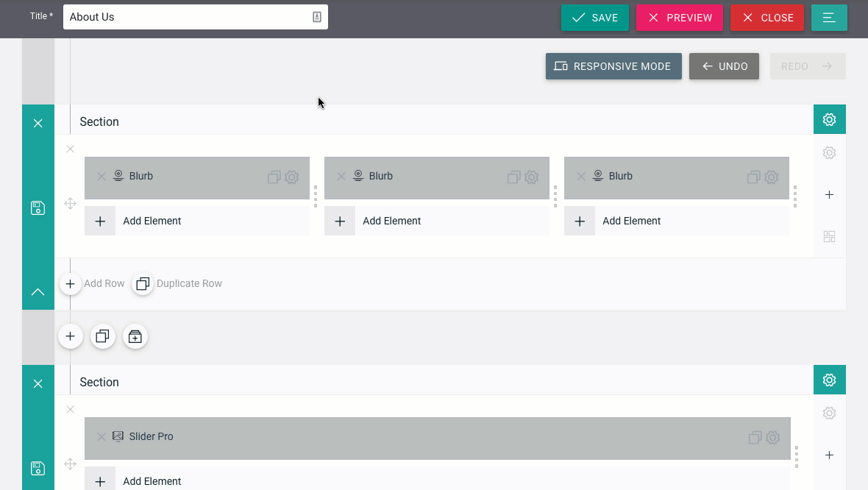Viewport: 868px width, 490px height.
Task: Open the hamburger menu in the top bar
Action: (829, 17)
